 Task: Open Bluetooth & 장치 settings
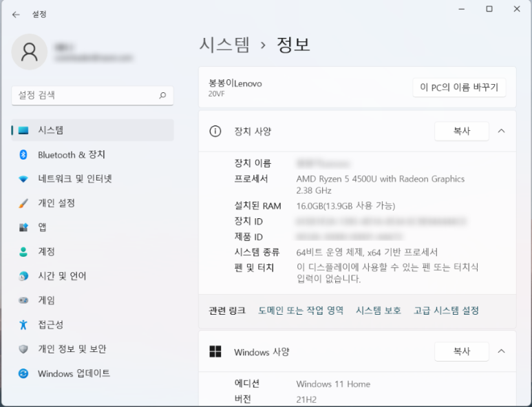[72, 155]
